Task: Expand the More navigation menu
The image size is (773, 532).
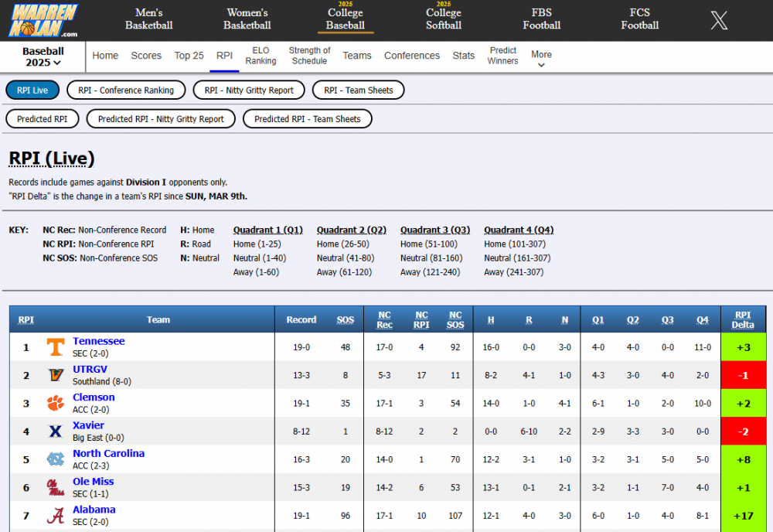Action: point(541,58)
